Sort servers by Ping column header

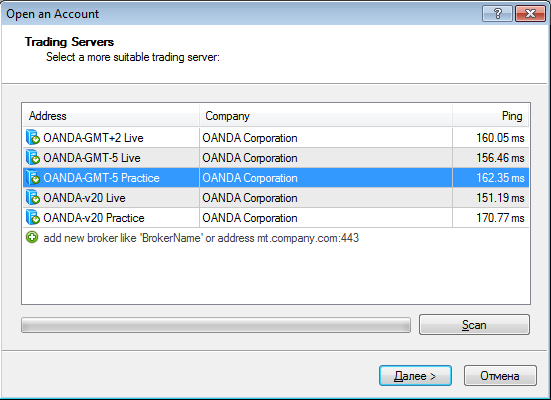pyautogui.click(x=491, y=116)
